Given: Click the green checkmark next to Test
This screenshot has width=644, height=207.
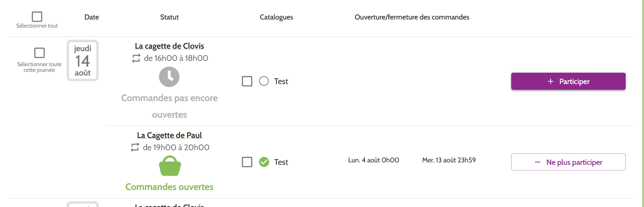Looking at the screenshot, I should pyautogui.click(x=264, y=162).
